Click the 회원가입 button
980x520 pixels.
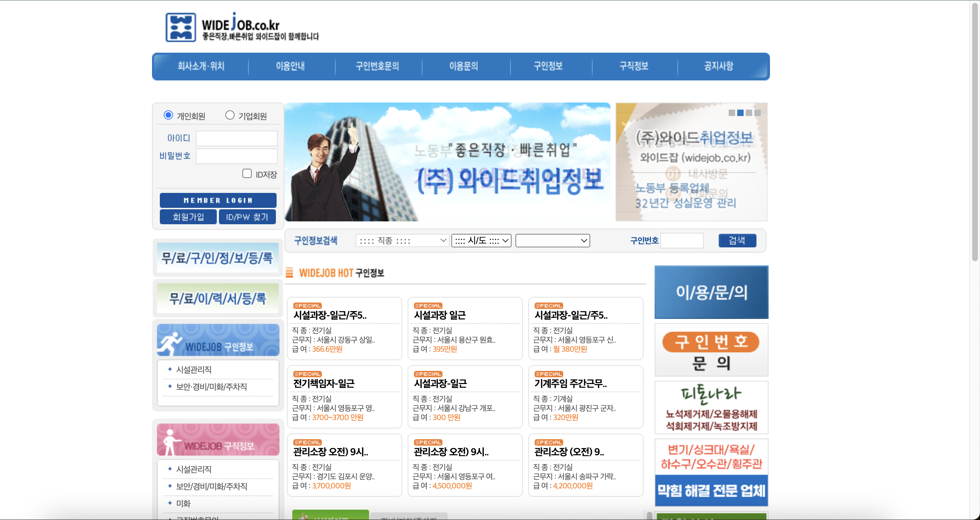click(x=188, y=217)
